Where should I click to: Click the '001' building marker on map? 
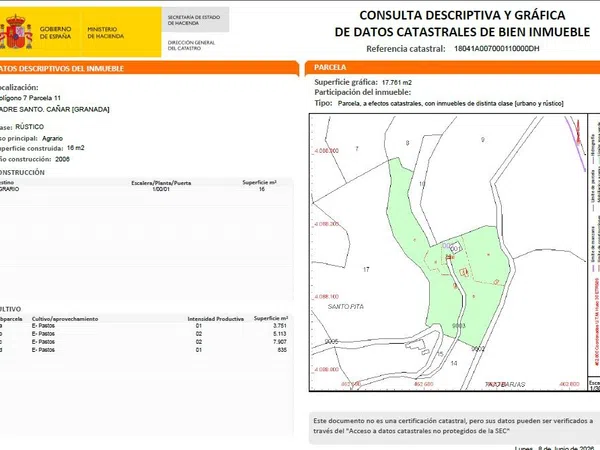pos(455,249)
